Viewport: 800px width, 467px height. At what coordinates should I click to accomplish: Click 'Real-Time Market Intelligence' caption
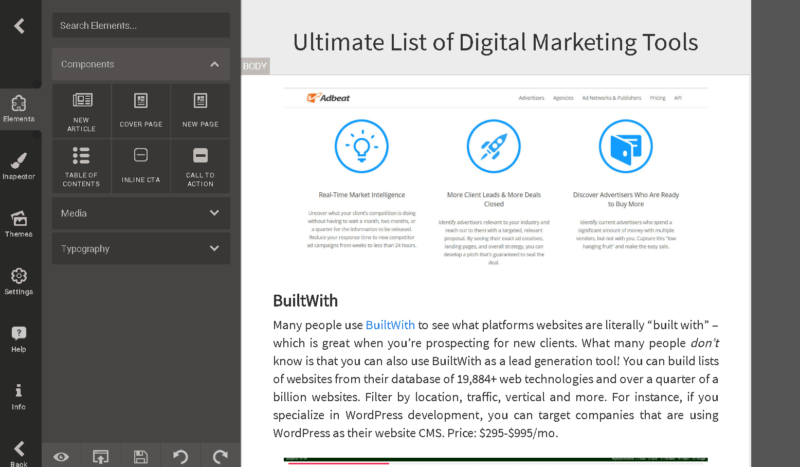click(362, 195)
